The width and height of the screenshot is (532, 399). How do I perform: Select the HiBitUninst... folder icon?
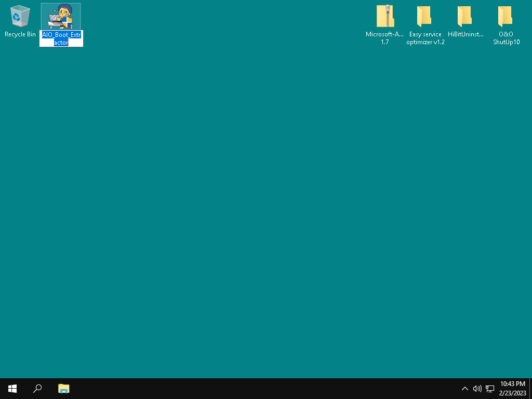pos(465,17)
